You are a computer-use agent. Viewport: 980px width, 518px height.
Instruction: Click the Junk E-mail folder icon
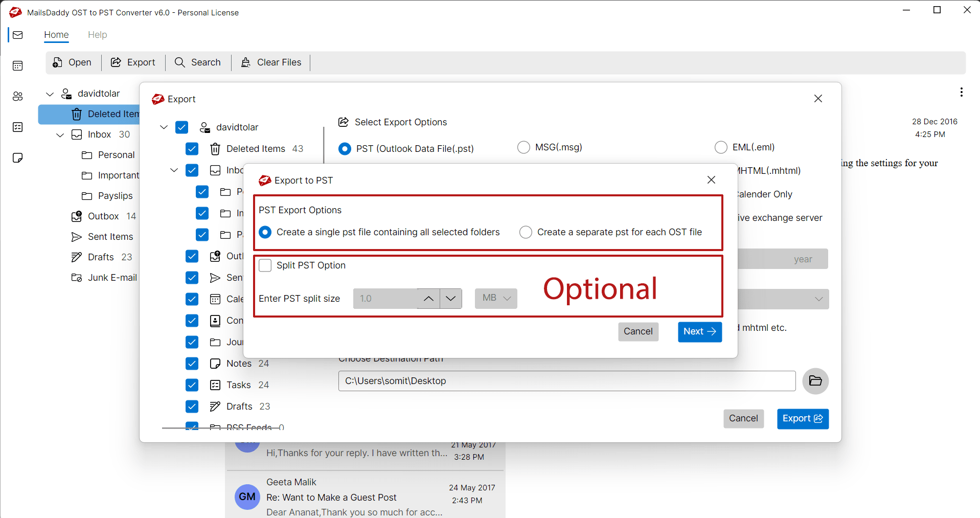[77, 278]
